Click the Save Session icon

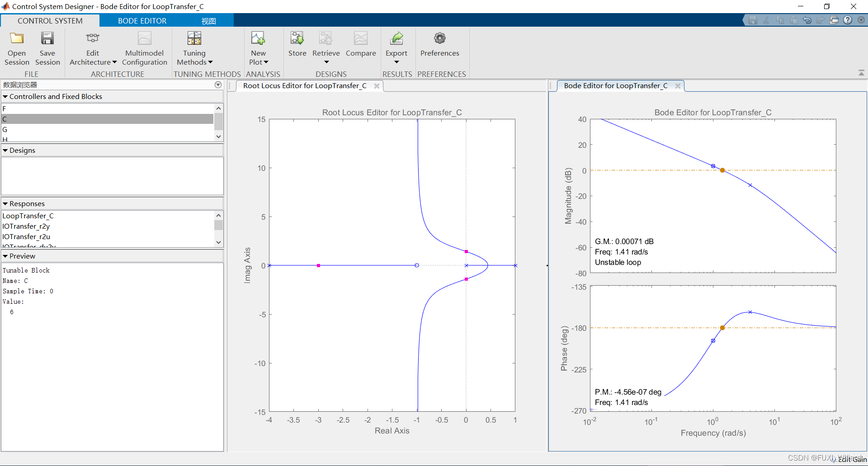pyautogui.click(x=47, y=38)
